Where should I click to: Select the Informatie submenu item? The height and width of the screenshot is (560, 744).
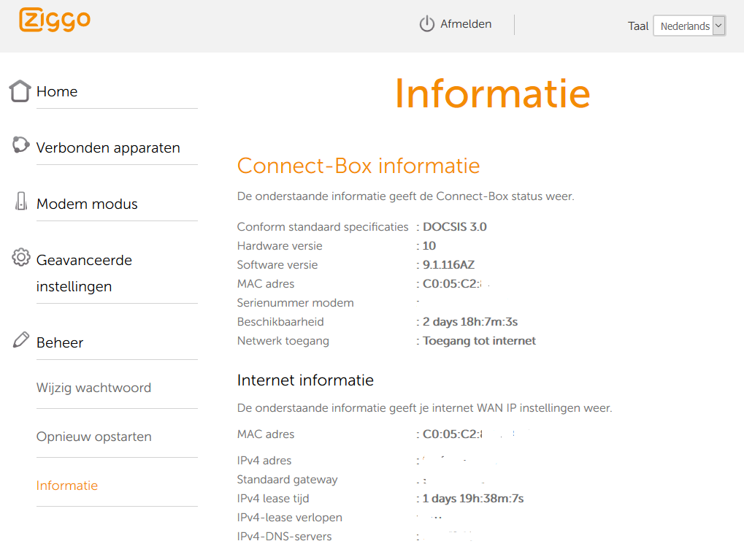click(x=67, y=486)
